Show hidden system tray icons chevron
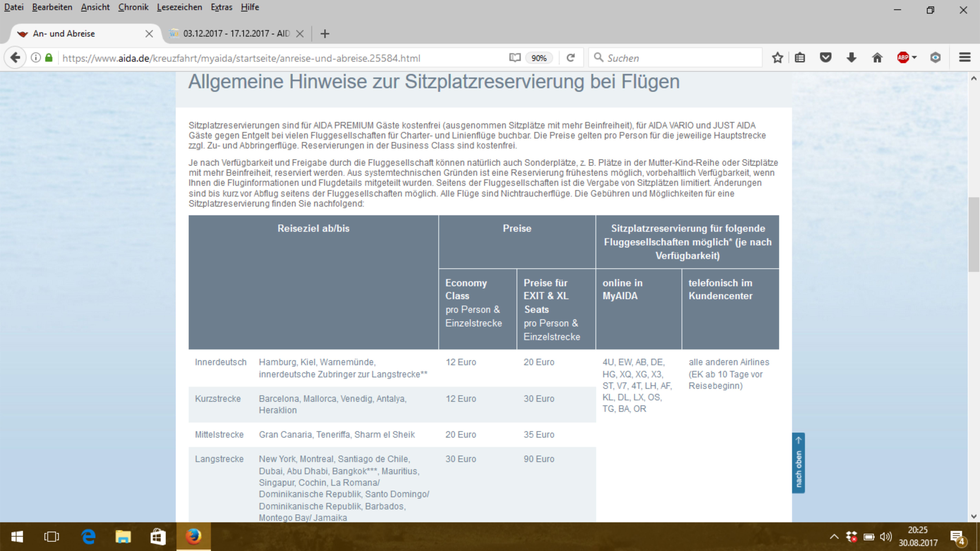This screenshot has width=980, height=551. pos(834,537)
